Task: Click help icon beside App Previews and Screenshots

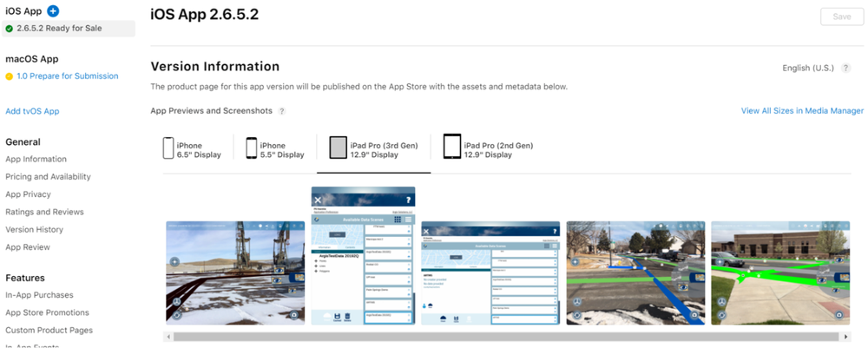Action: click(282, 111)
